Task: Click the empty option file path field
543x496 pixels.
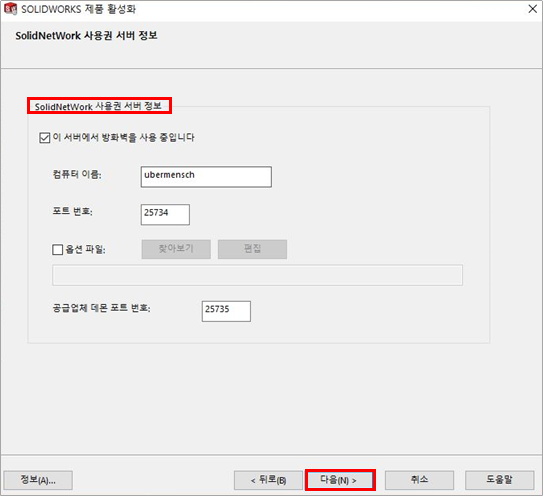Action: pos(257,275)
